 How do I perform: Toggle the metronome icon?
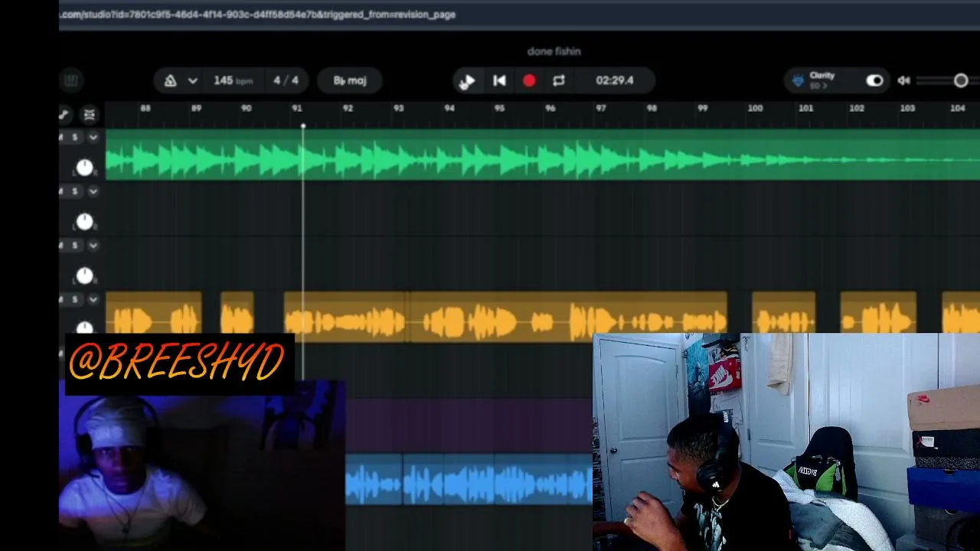click(x=171, y=80)
